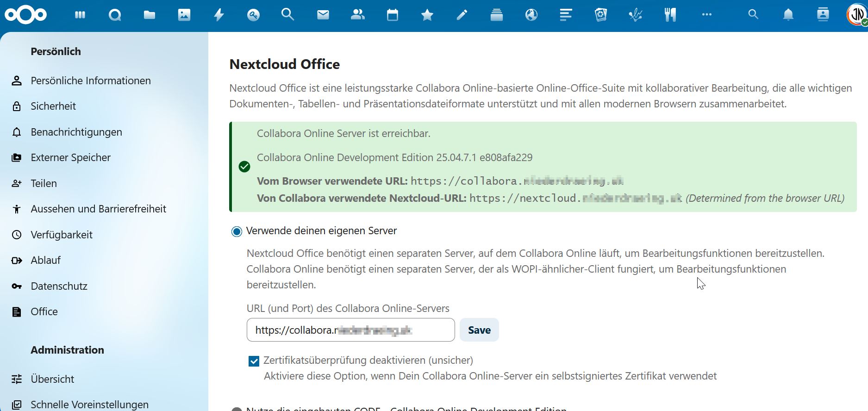Click the Nextcloud logo to go home

(x=26, y=15)
